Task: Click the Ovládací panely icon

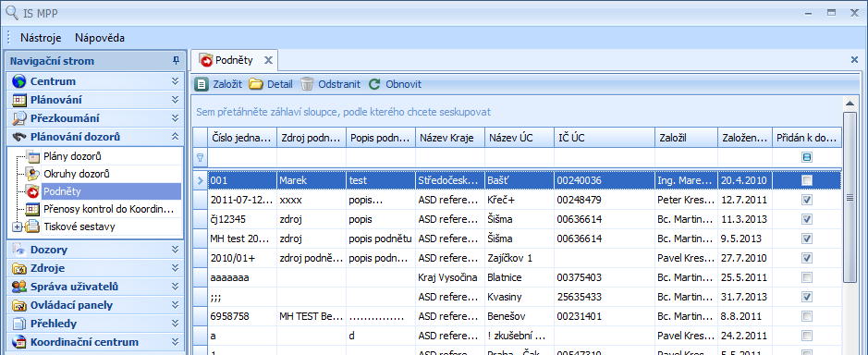Action: point(18,305)
